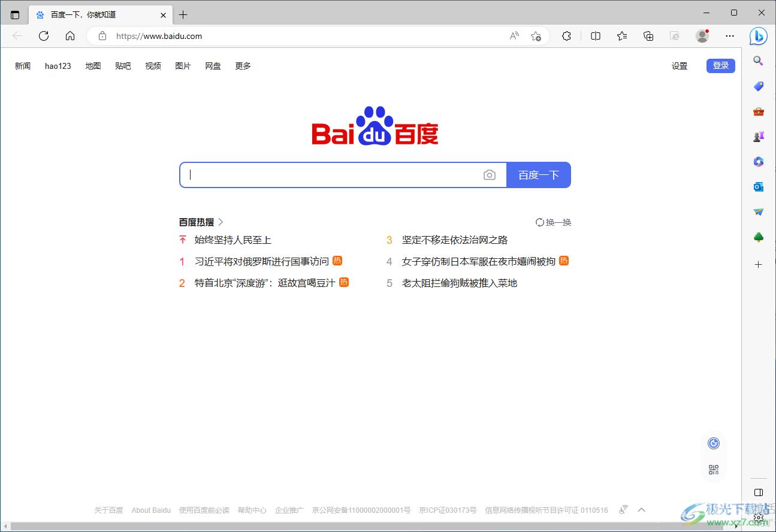Screen dimensions: 776x532
Task: Click the browser address bar URL
Action: 159,36
